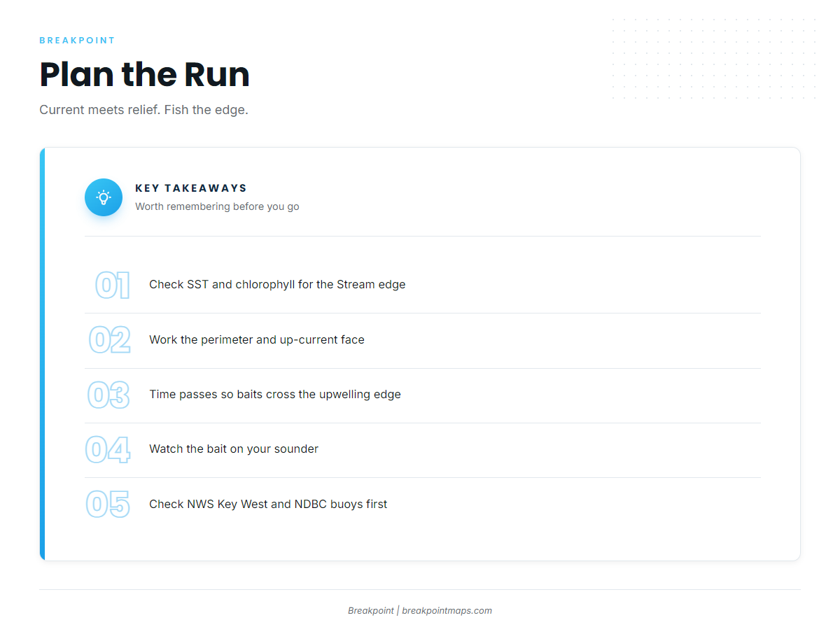Select the outlined number 04
840x634 pixels.
pyautogui.click(x=108, y=449)
